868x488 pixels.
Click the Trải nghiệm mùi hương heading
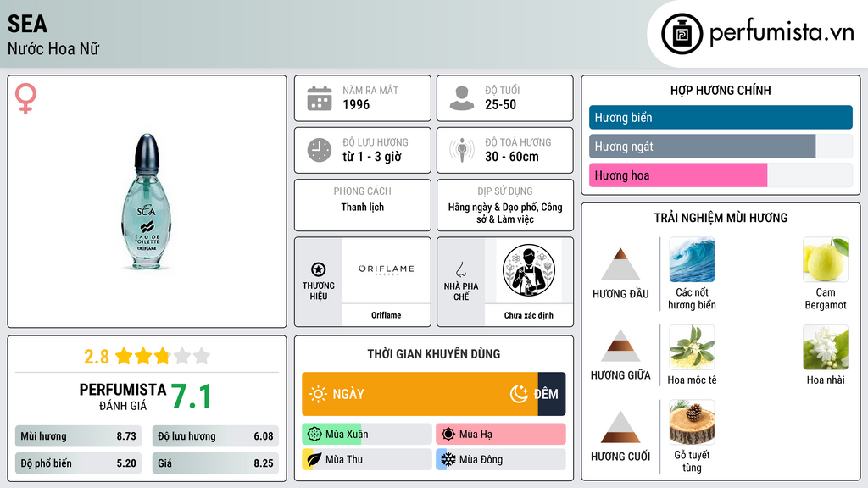click(721, 218)
